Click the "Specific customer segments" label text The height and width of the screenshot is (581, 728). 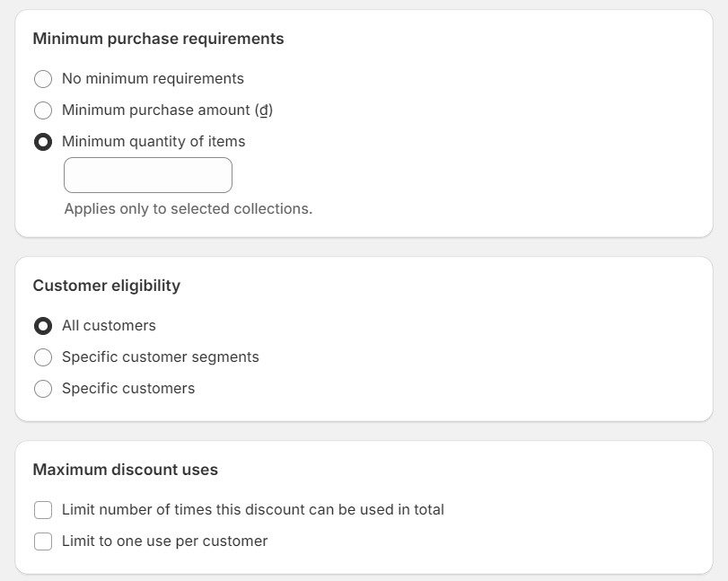coord(160,357)
